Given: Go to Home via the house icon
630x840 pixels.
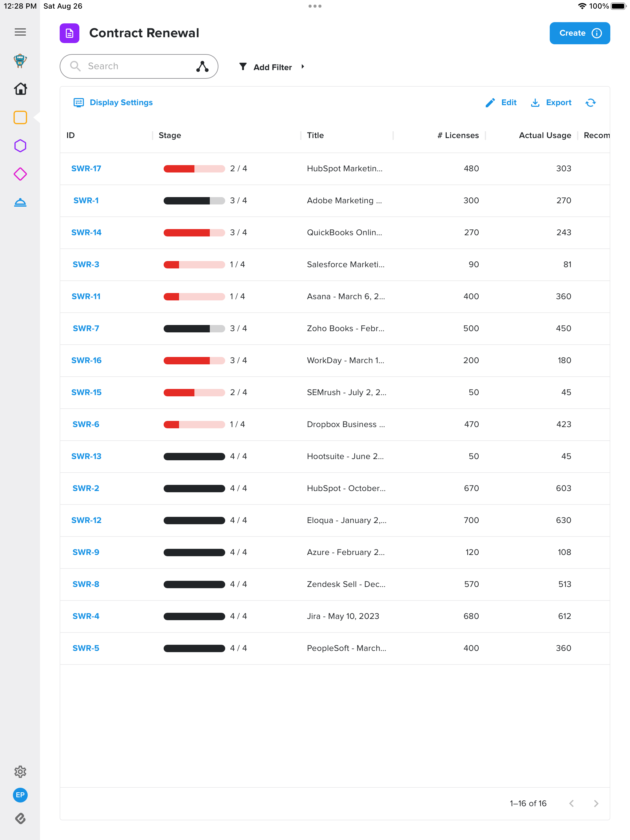Looking at the screenshot, I should coord(20,89).
